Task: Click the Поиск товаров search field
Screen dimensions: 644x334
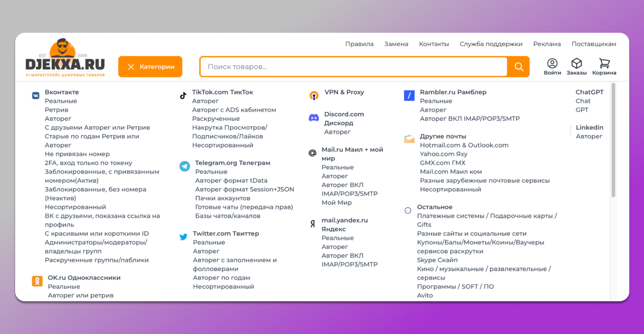Action: 352,67
